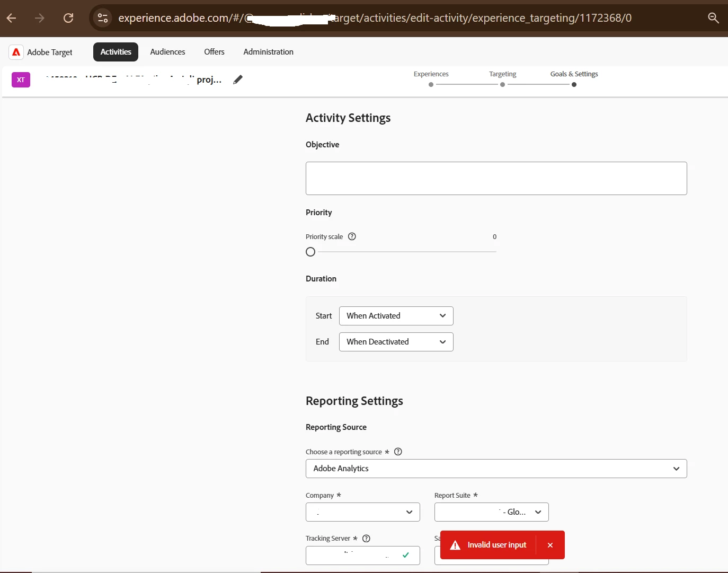Screen dimensions: 728x573
Task: Click the browser address bar URL
Action: (375, 18)
